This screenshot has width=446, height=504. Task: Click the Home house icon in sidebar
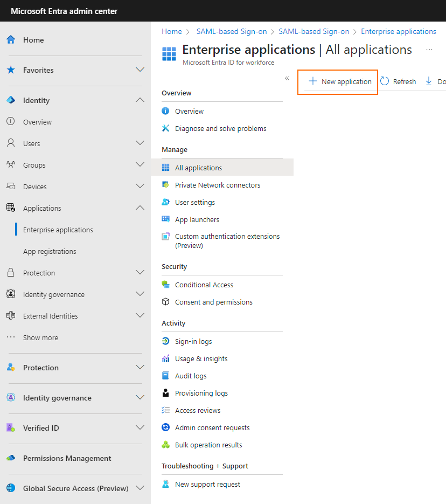coord(11,39)
